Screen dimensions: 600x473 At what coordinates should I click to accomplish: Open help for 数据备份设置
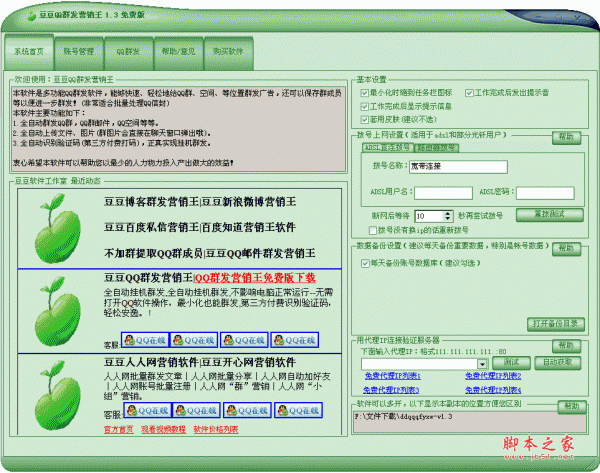click(x=566, y=249)
